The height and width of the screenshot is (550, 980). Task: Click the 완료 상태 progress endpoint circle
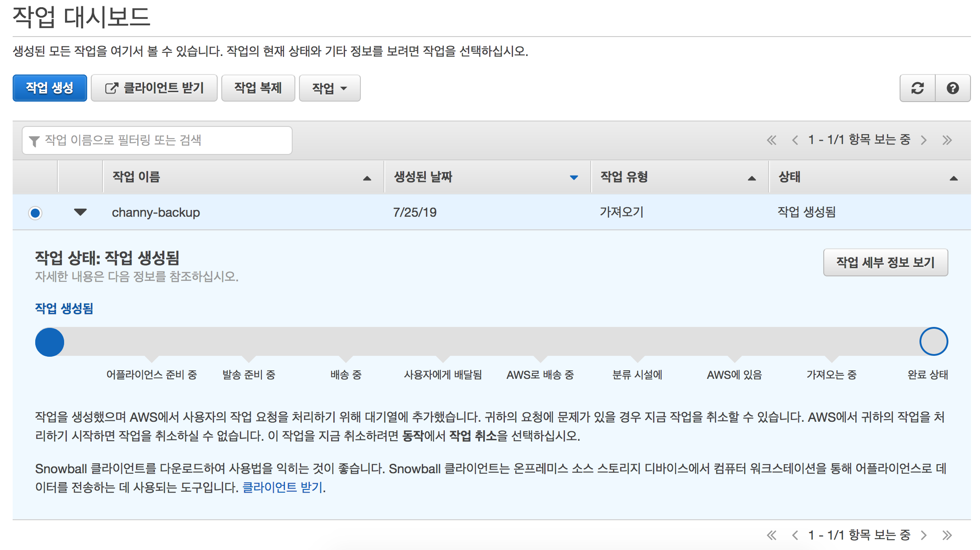coord(933,341)
